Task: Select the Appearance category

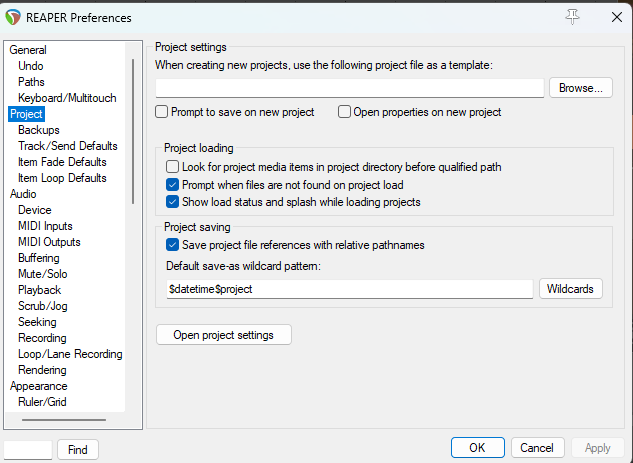Action: (x=39, y=386)
